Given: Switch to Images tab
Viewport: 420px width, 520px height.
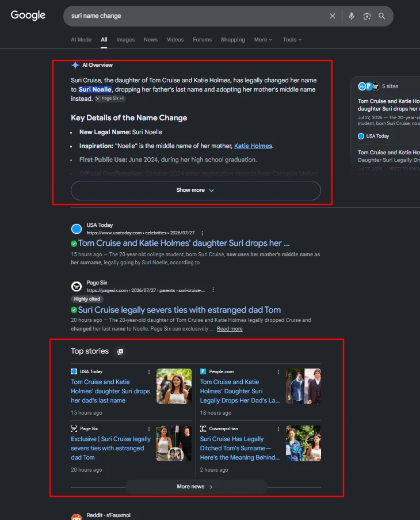Looking at the screenshot, I should coord(125,40).
